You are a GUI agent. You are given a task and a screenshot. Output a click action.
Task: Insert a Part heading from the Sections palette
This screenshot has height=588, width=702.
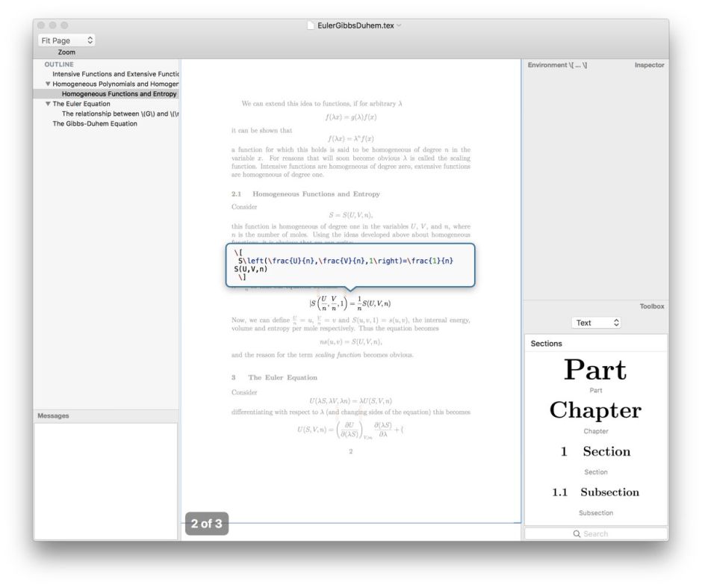(x=594, y=371)
